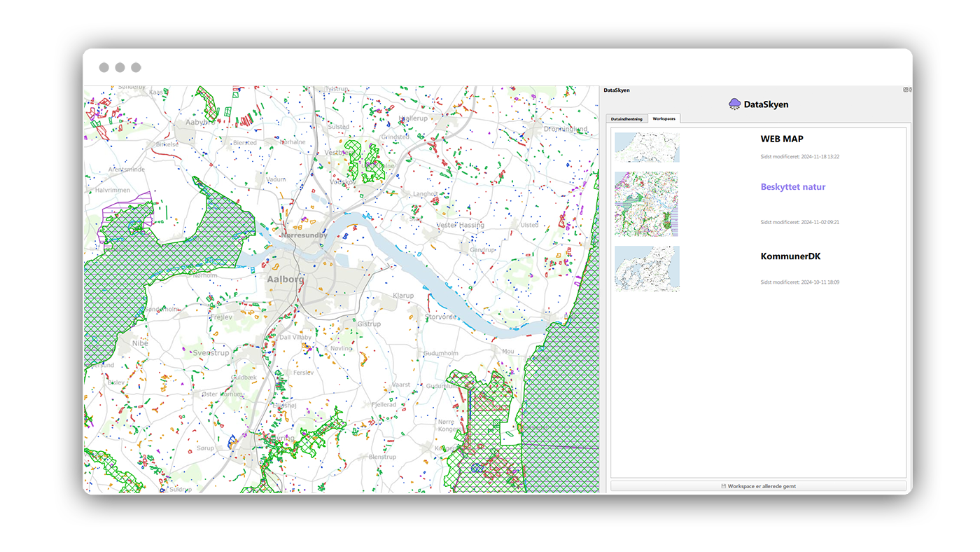Click the middle gray window dot
Image resolution: width=980 pixels, height=552 pixels.
(120, 67)
